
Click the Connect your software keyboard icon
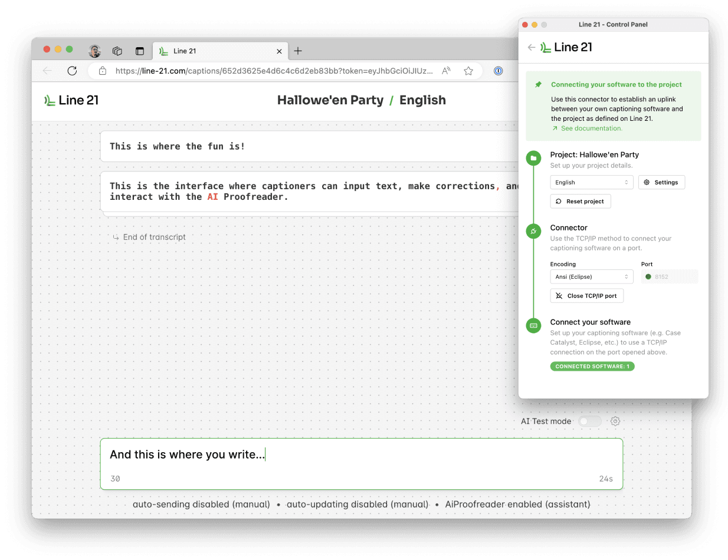pos(533,325)
